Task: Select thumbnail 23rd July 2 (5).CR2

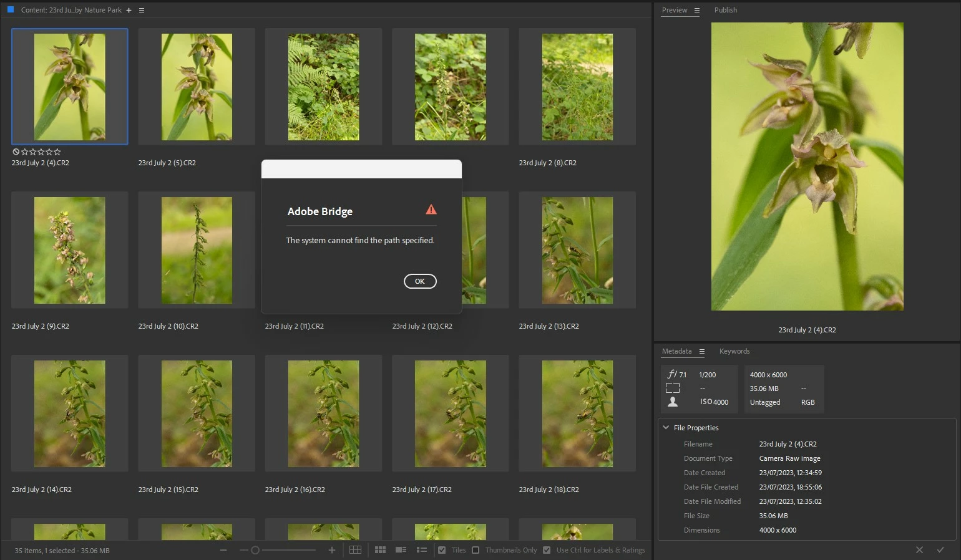Action: point(197,87)
